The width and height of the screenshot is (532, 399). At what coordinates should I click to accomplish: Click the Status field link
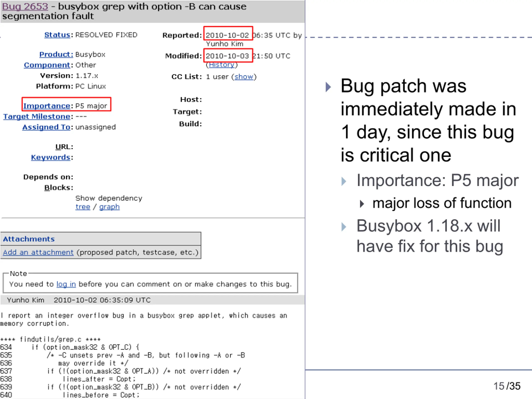click(x=57, y=35)
